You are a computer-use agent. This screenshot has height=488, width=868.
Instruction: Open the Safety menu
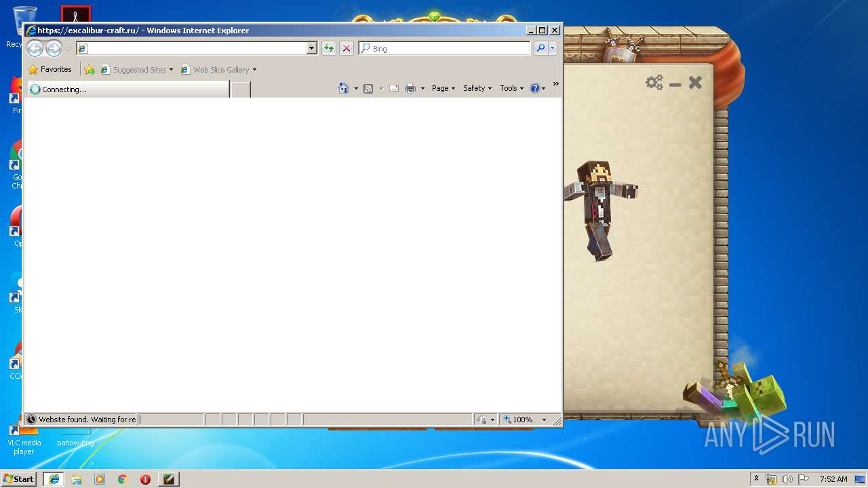click(x=477, y=88)
